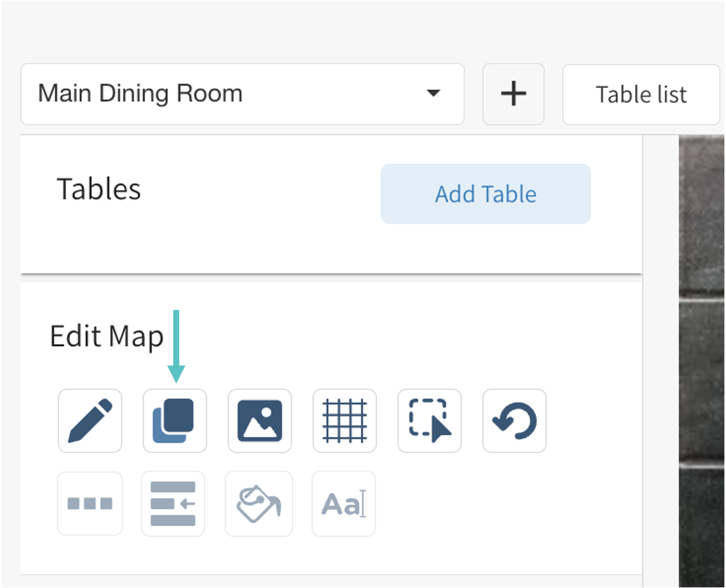Click the align lines icon
726x588 pixels.
(x=173, y=503)
